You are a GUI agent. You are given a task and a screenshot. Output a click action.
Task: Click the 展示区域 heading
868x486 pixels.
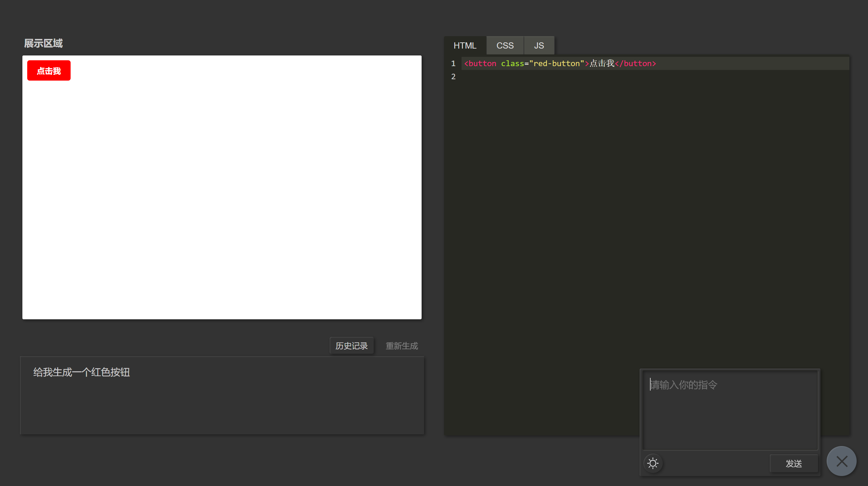[x=43, y=43]
